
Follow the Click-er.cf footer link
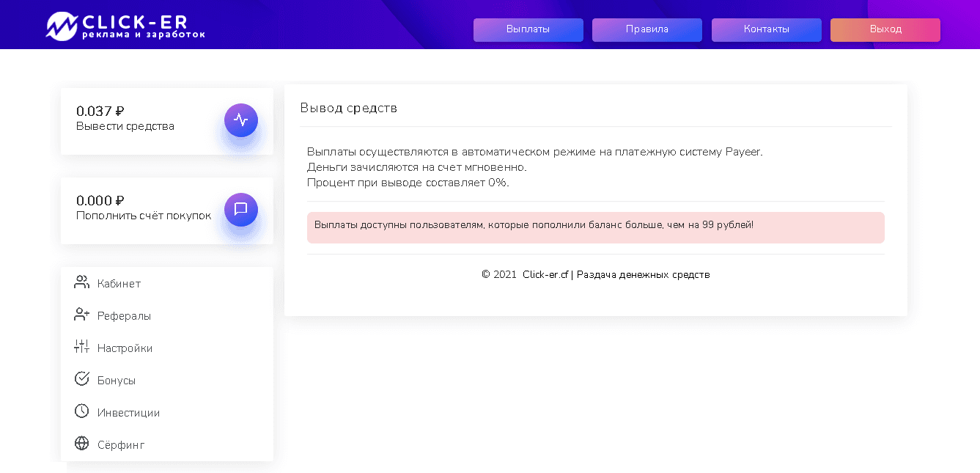[x=545, y=275]
